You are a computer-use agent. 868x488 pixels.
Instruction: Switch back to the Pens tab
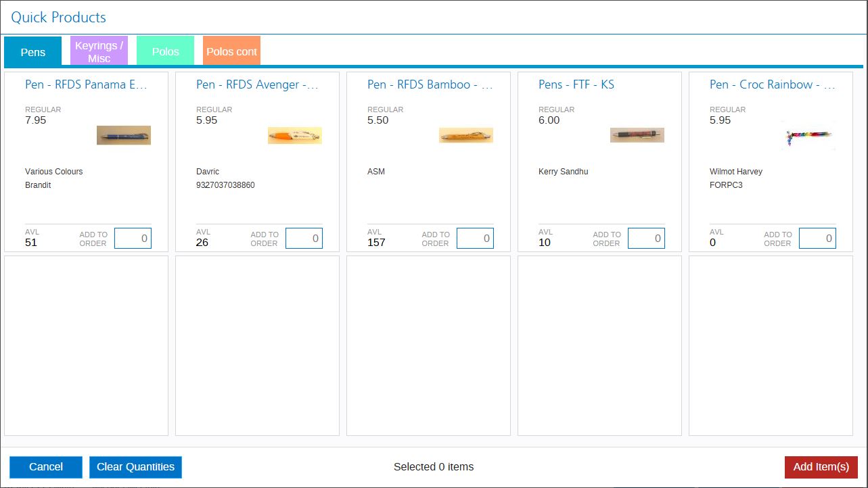(32, 51)
